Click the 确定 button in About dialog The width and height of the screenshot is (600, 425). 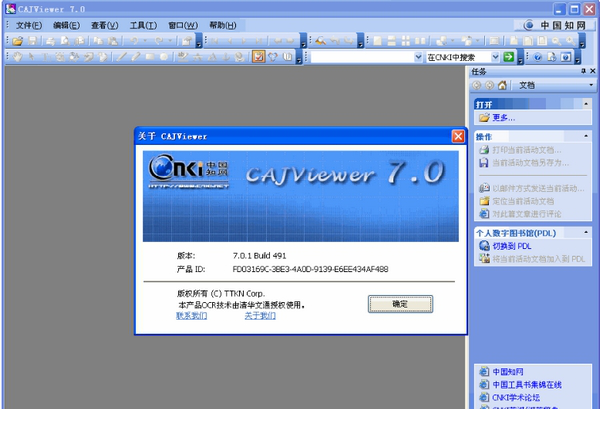click(x=400, y=304)
